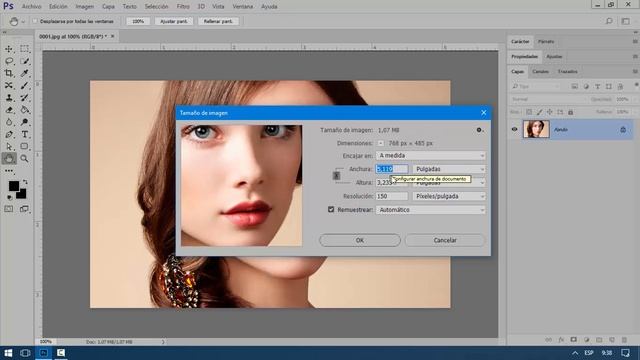
Task: Select the Path Selection tool
Action: pos(9,147)
